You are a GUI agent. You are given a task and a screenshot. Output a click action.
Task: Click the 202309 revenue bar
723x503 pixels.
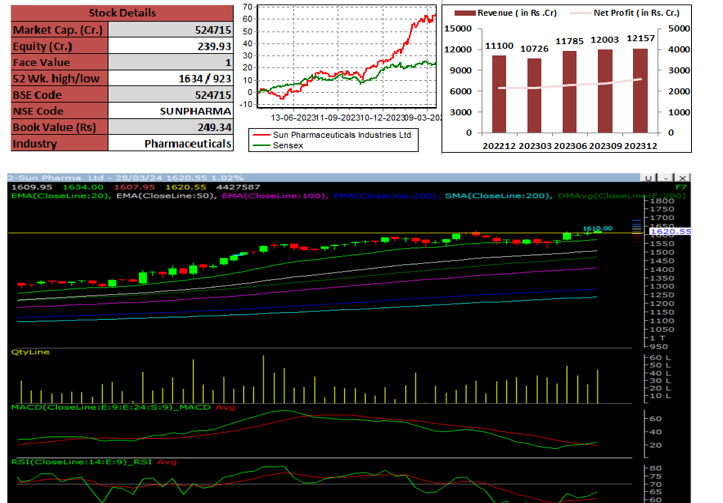(605, 91)
